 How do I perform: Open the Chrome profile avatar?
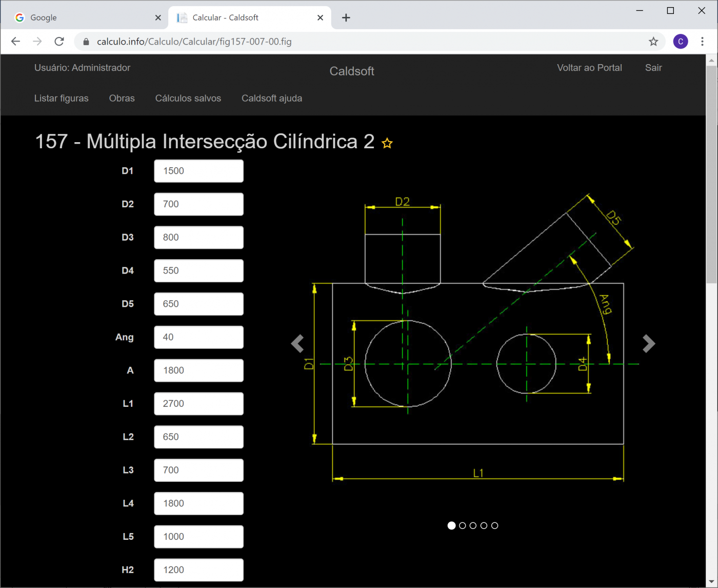pos(680,42)
